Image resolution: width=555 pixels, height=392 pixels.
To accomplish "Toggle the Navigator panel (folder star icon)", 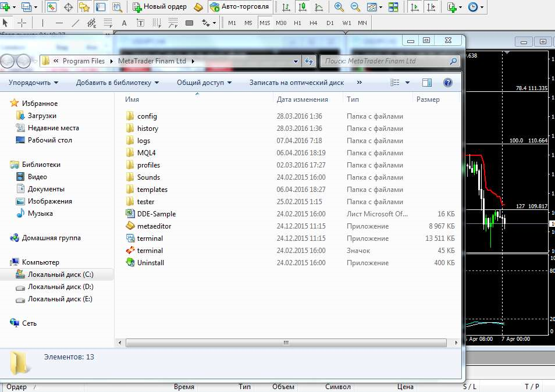I will tap(84, 6).
